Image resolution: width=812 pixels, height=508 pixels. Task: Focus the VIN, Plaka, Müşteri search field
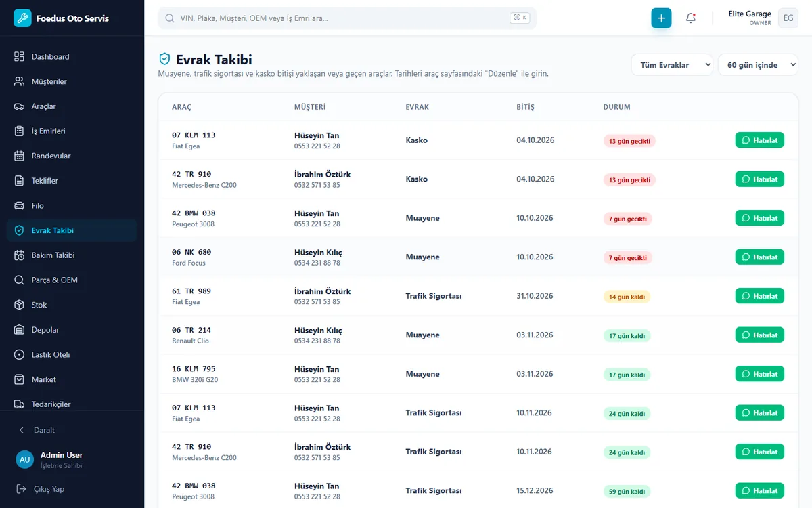[347, 18]
